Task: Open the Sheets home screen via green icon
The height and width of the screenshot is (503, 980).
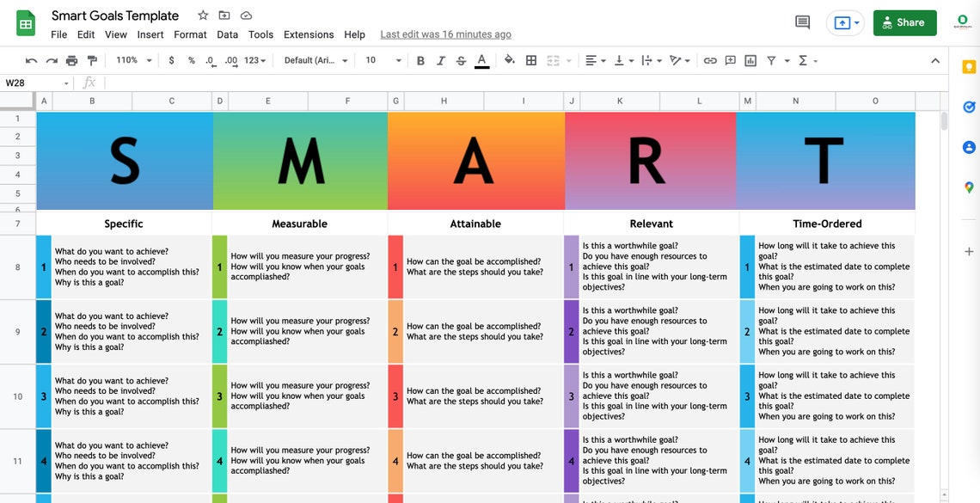Action: coord(24,22)
